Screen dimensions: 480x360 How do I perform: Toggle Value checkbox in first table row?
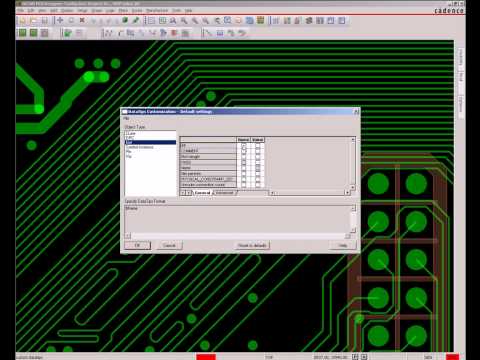(x=258, y=146)
